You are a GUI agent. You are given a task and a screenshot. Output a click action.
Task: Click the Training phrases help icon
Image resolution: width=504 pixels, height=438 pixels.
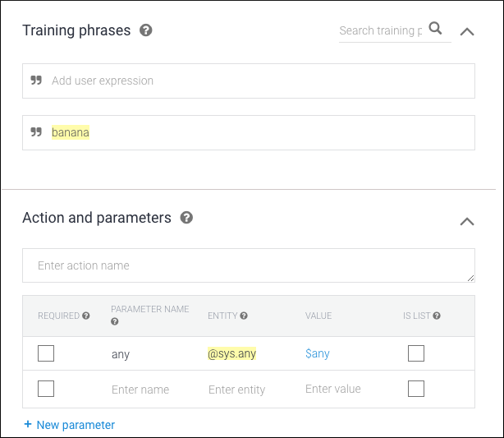pyautogui.click(x=146, y=30)
